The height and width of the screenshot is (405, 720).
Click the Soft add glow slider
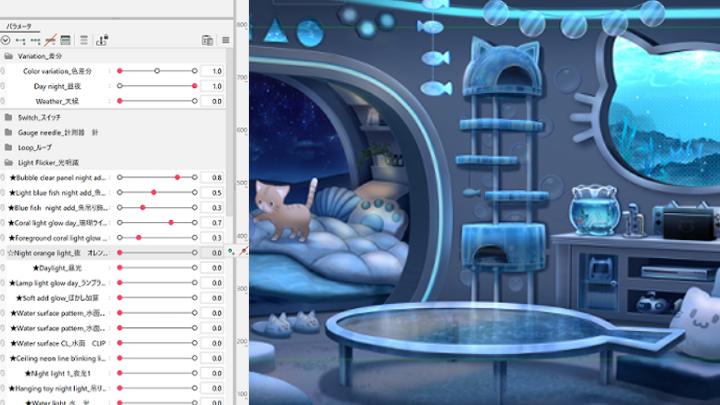(x=157, y=298)
